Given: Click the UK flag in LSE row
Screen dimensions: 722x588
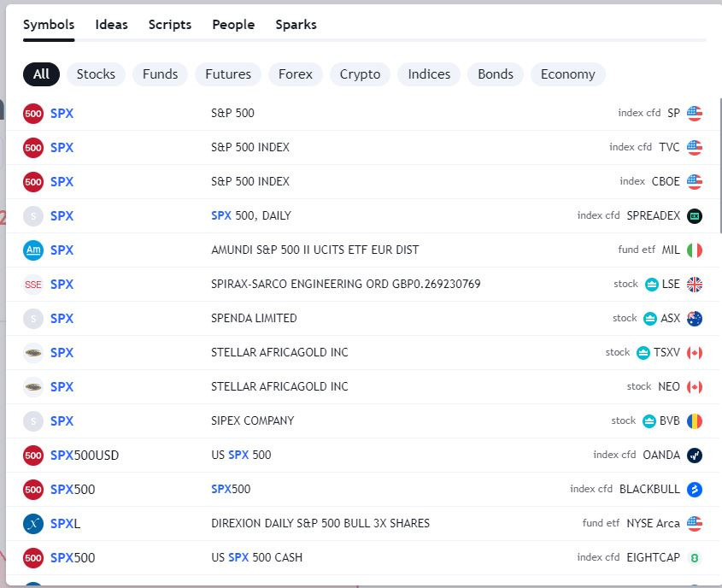Looking at the screenshot, I should pyautogui.click(x=695, y=285).
